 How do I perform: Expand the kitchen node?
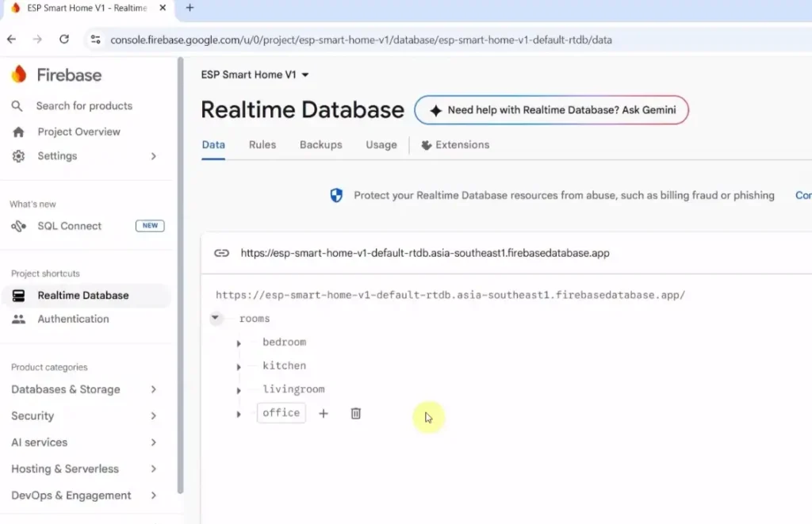[x=239, y=366]
